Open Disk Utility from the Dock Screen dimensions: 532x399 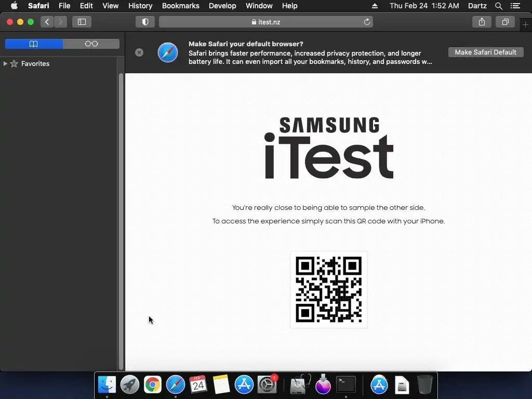[300, 385]
